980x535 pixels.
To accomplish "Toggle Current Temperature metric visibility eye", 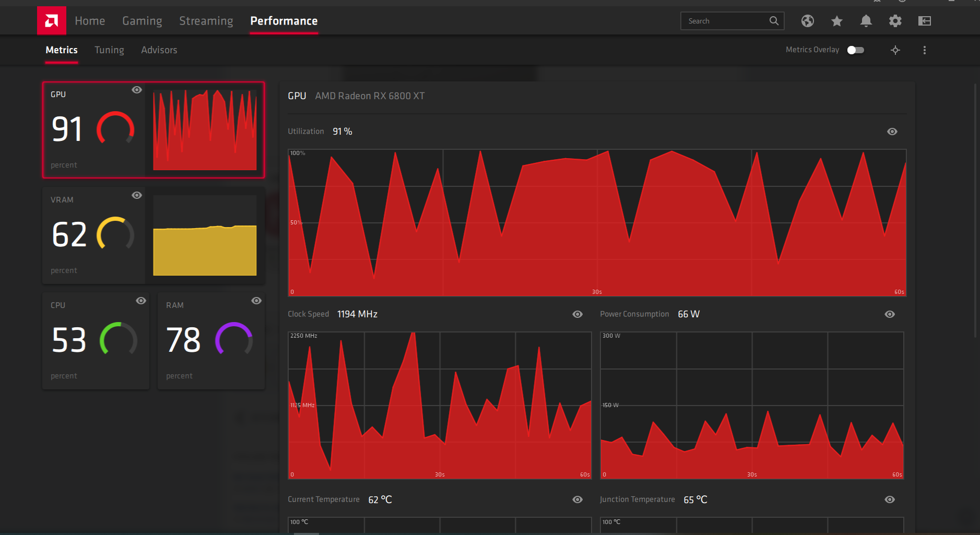I will 577,500.
